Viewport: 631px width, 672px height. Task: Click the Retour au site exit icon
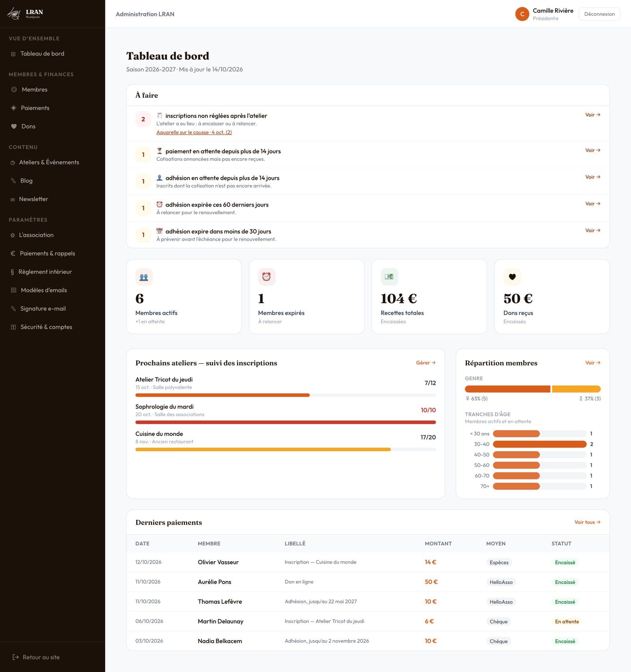tap(16, 657)
